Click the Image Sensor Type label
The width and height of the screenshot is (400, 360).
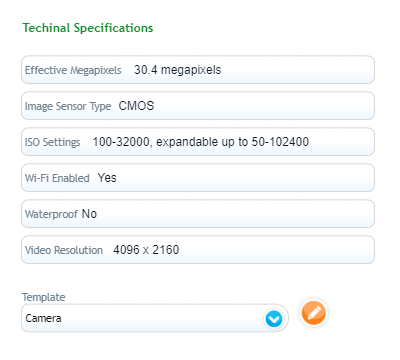point(68,106)
